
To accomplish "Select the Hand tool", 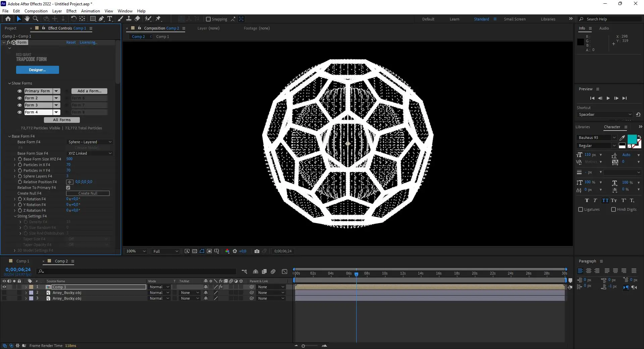I will click(x=27, y=19).
